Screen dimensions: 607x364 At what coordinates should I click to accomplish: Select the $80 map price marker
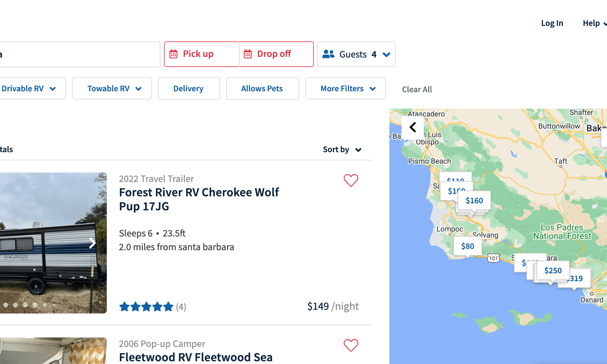(x=468, y=246)
